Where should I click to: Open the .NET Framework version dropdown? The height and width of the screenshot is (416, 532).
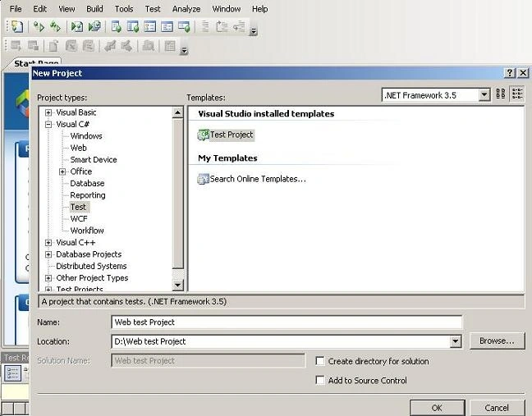pos(484,95)
